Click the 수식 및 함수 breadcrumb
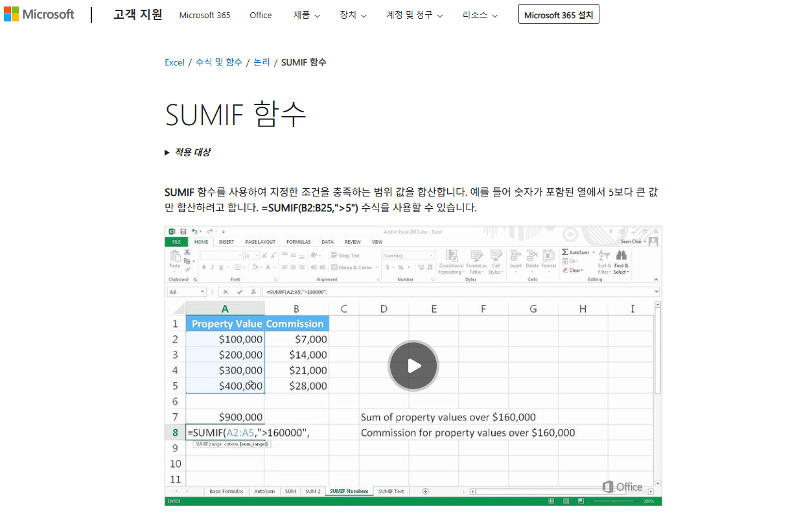The width and height of the screenshot is (812, 513). (219, 62)
